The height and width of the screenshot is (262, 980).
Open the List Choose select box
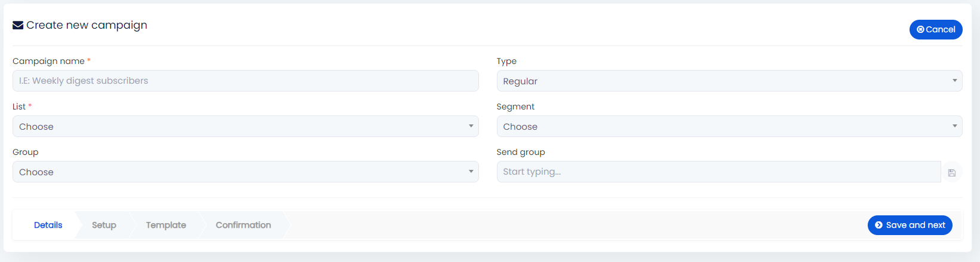(x=245, y=126)
